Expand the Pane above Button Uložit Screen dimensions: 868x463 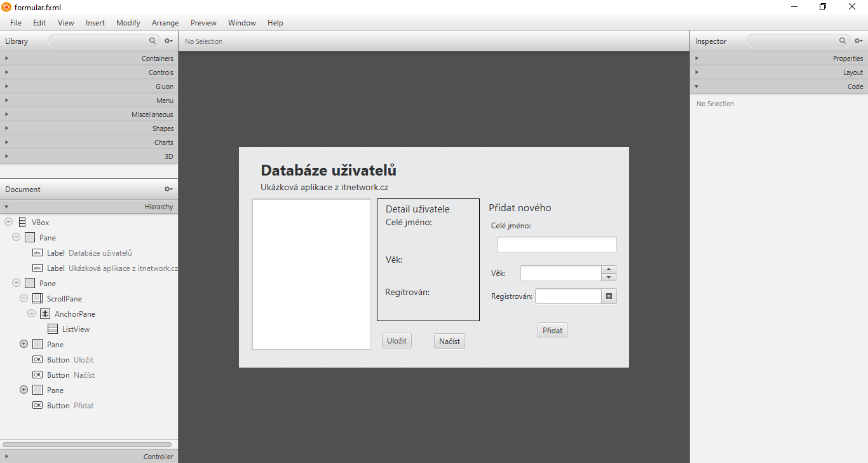point(24,344)
